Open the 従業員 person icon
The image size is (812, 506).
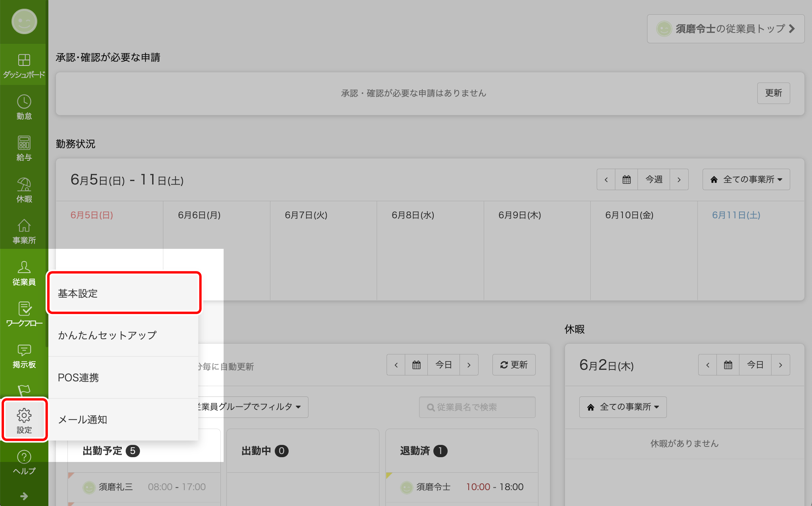24,273
